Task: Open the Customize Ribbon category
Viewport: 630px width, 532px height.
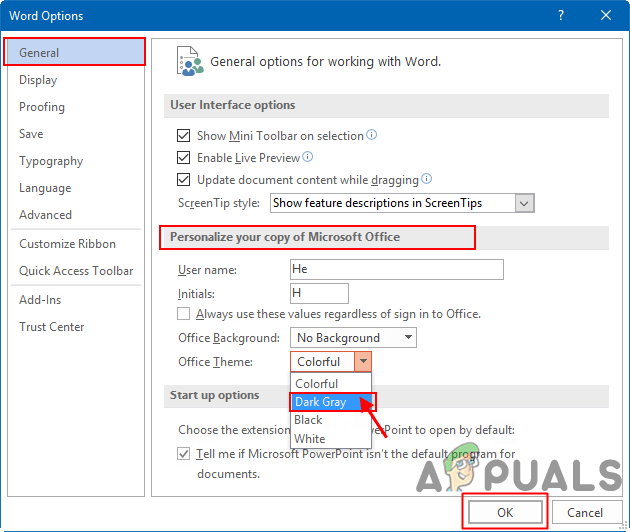Action: [75, 243]
